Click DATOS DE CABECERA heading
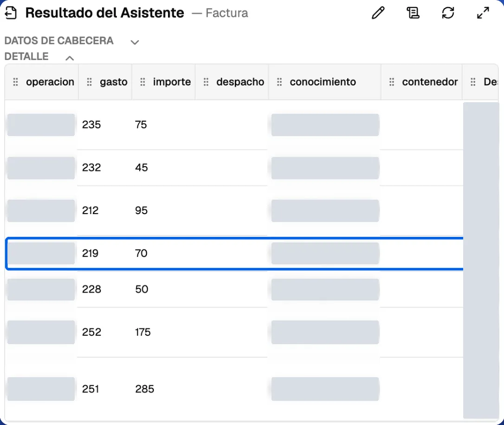The image size is (504, 425). pos(59,41)
